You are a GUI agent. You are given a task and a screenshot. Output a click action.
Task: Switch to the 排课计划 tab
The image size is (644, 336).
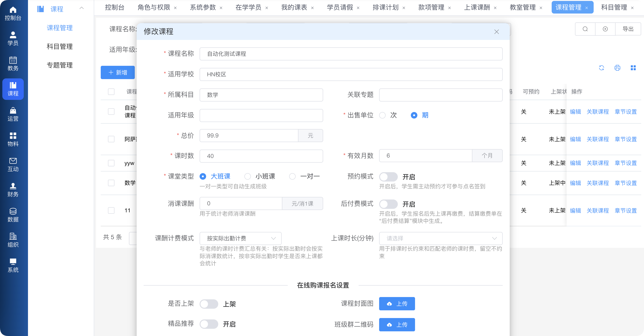(385, 7)
